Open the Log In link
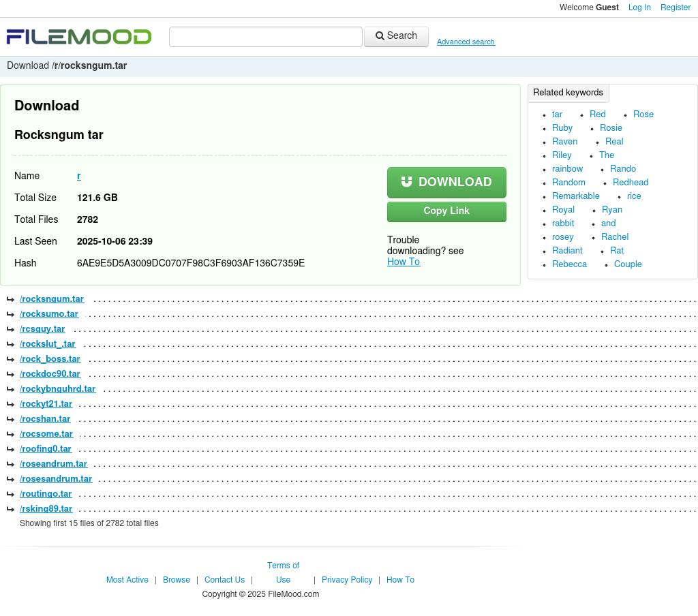 click(639, 8)
